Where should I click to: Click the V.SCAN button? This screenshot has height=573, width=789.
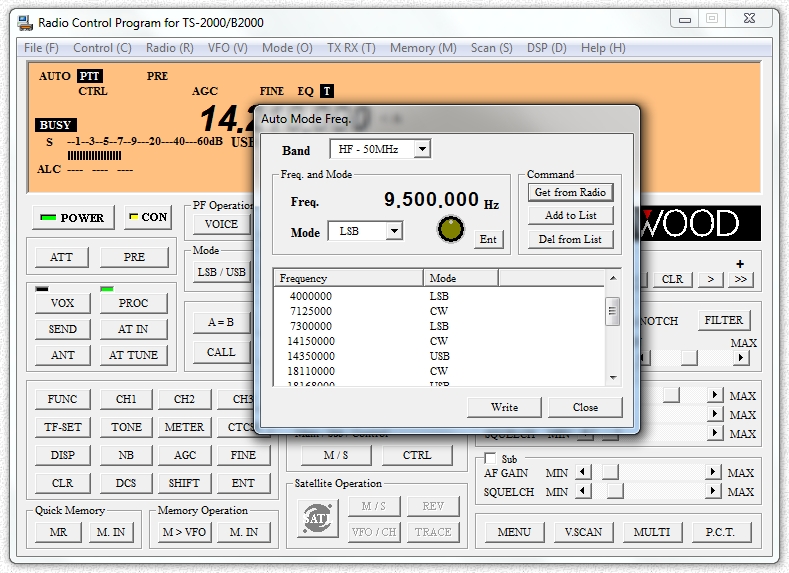(x=583, y=532)
